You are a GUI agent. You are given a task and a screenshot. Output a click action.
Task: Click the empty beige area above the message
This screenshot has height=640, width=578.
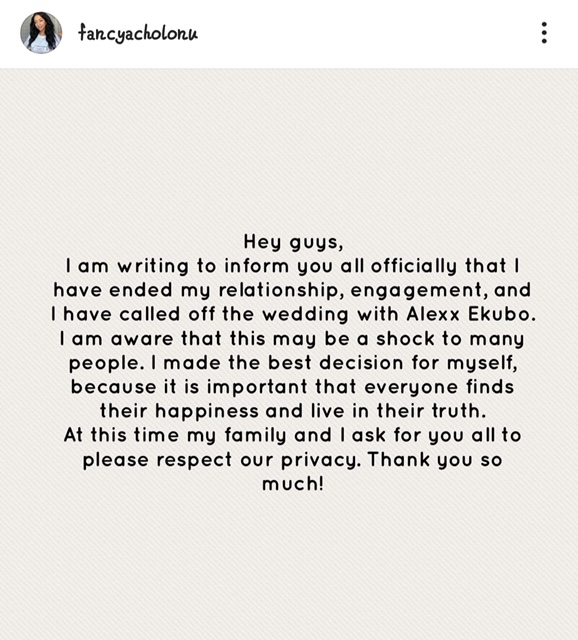click(x=289, y=149)
